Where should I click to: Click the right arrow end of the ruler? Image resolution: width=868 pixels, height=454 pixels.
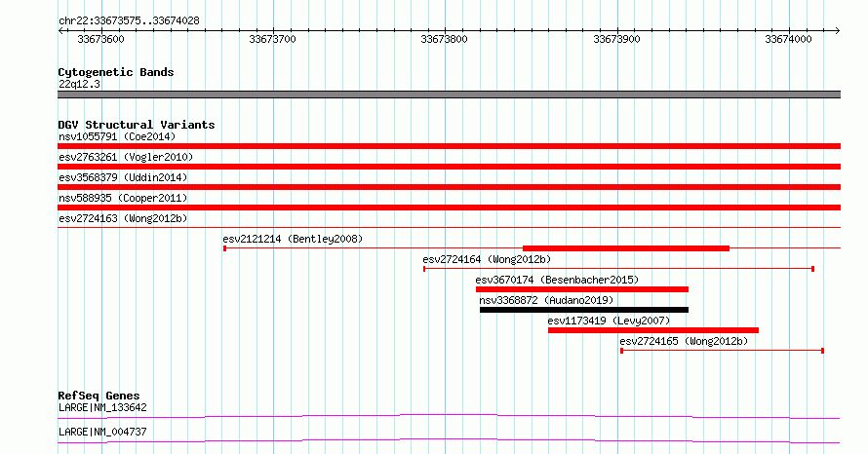click(x=838, y=30)
